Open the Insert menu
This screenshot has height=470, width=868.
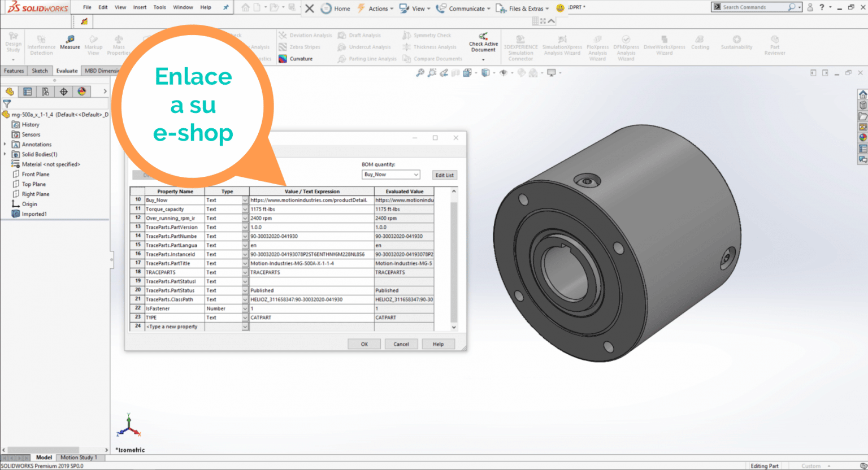pos(140,7)
